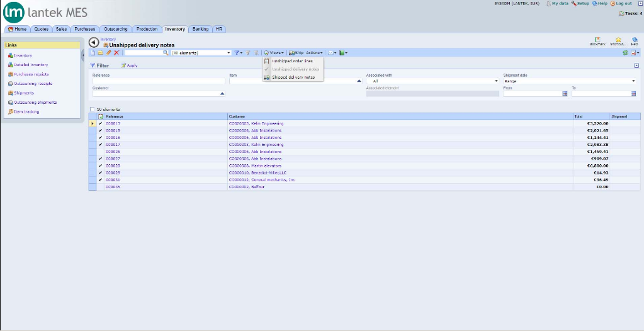Open page Help below the Shortcuts star
Screen dimensions: 644x331
(635, 41)
